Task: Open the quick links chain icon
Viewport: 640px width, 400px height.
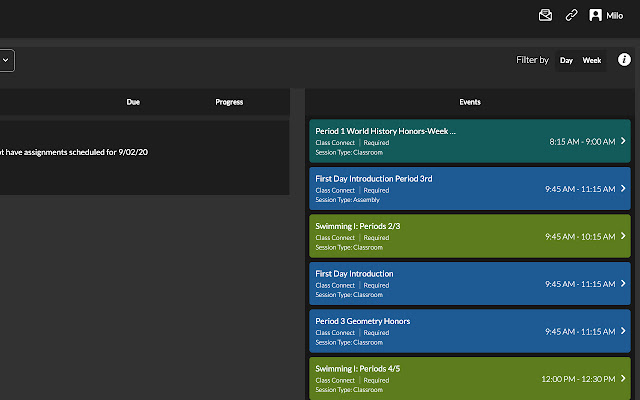Action: point(571,15)
